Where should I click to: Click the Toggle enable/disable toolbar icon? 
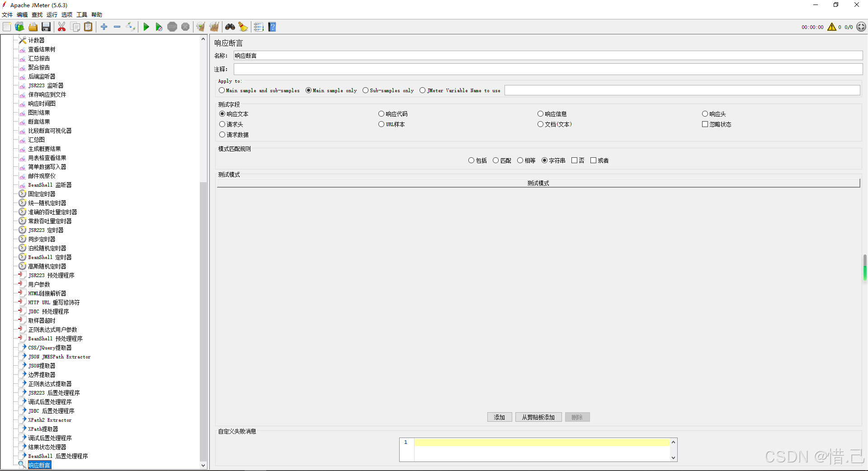click(x=131, y=27)
